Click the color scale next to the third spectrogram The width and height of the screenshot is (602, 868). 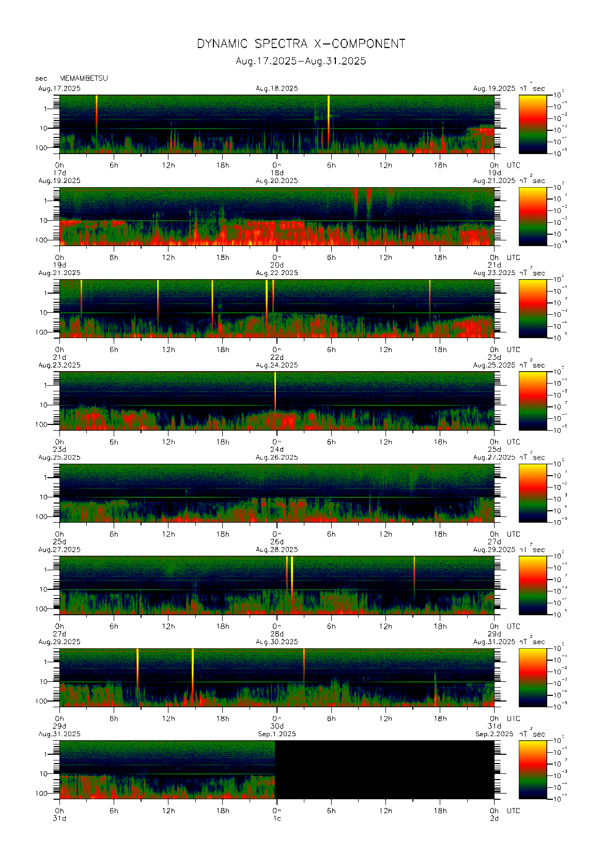click(x=532, y=309)
